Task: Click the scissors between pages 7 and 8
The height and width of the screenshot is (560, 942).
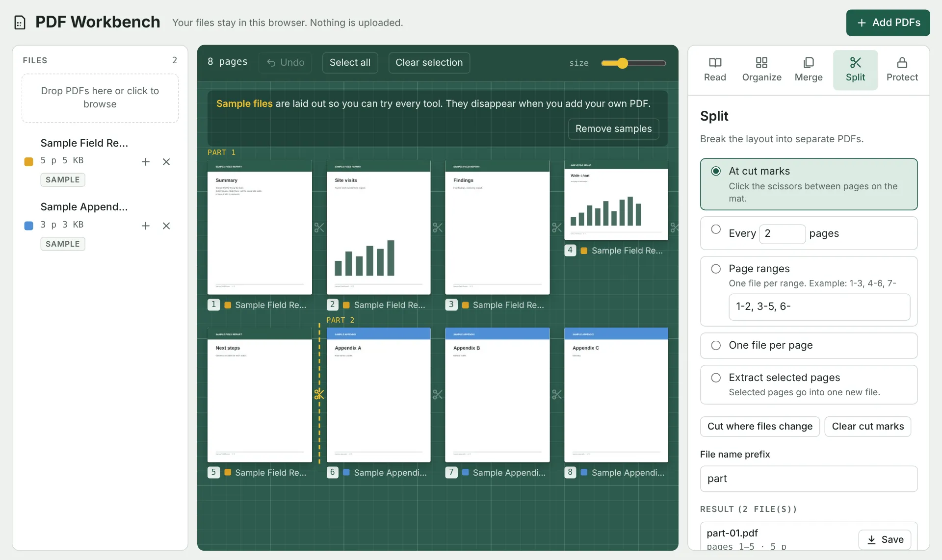Action: click(557, 394)
